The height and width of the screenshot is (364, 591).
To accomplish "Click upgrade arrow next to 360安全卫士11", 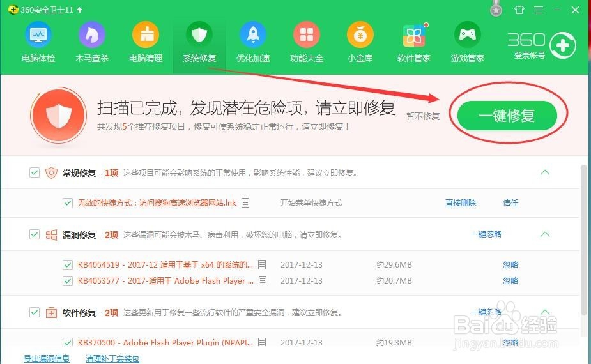I will [x=79, y=10].
